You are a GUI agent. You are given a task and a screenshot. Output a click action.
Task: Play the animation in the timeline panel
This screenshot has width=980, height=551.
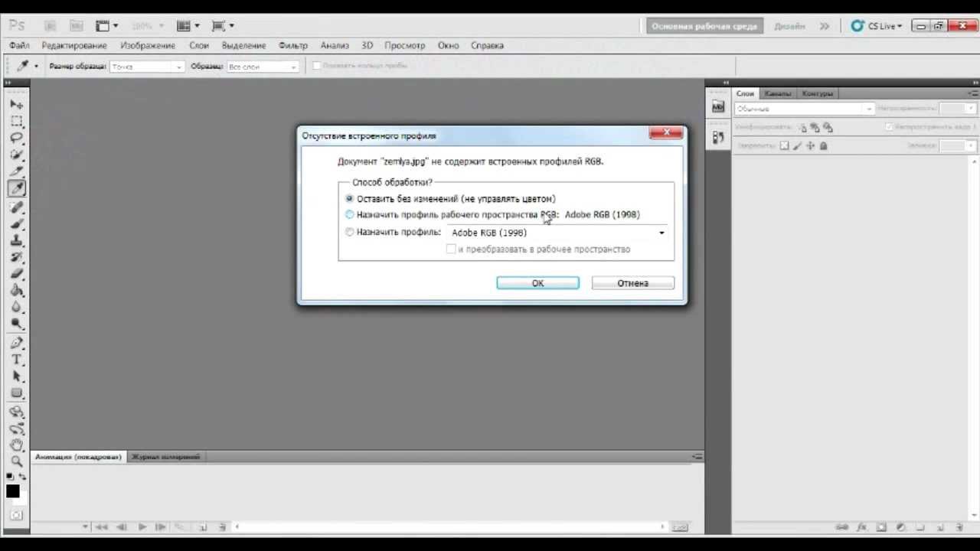click(x=142, y=527)
